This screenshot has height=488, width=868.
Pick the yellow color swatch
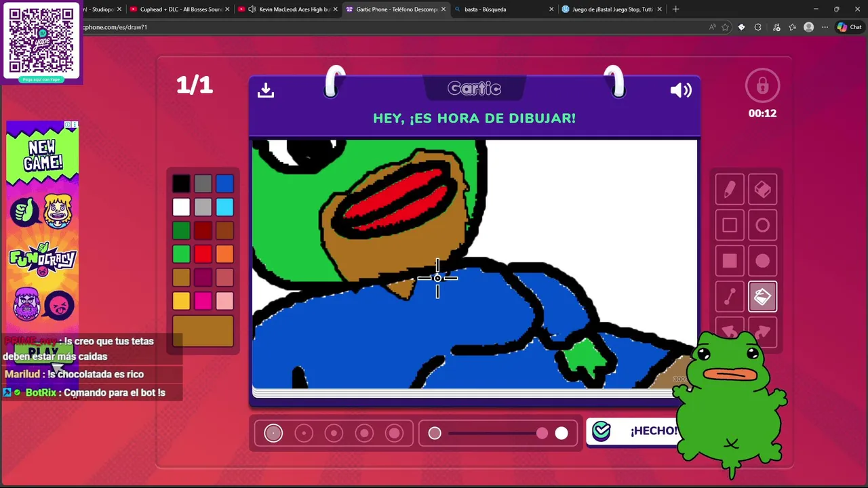[x=181, y=300]
